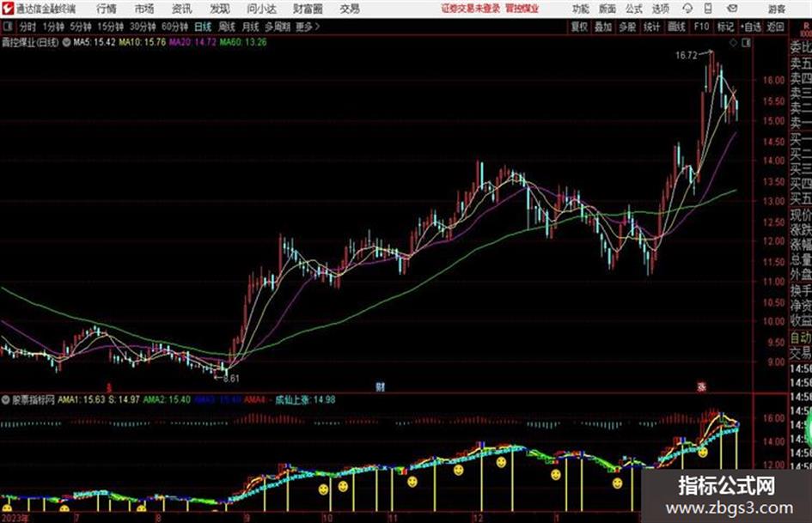Click the mobile phone icon
The height and width of the screenshot is (523, 812).
tap(708, 9)
